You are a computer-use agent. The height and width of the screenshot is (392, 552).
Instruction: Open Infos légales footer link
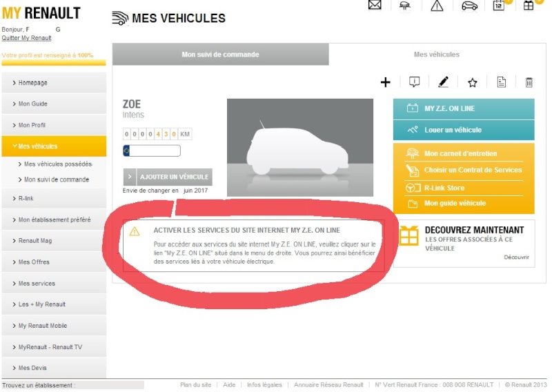[264, 385]
